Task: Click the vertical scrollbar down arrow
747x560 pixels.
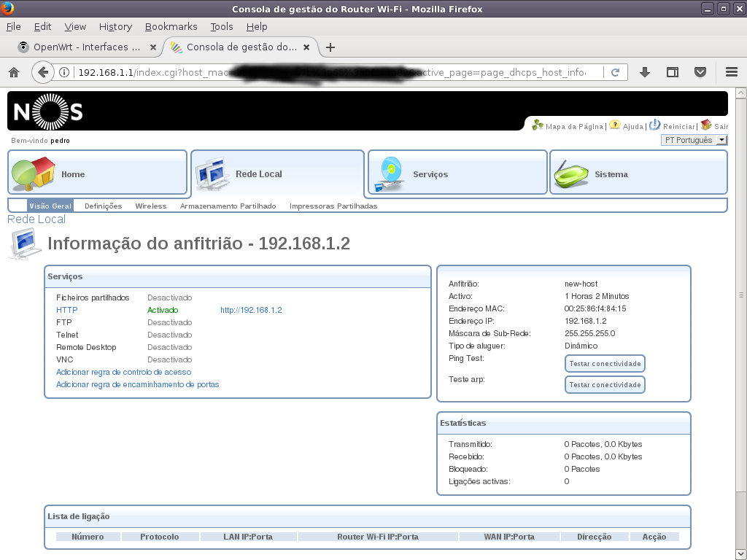Action: coord(741,554)
